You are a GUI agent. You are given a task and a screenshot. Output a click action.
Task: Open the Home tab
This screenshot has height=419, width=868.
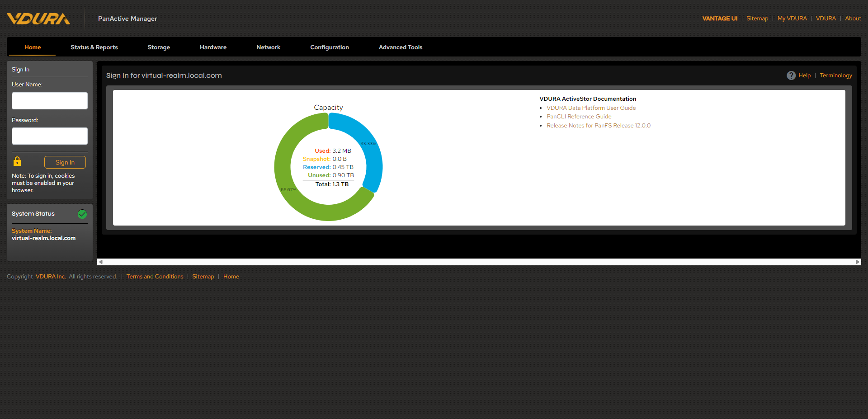(x=33, y=47)
